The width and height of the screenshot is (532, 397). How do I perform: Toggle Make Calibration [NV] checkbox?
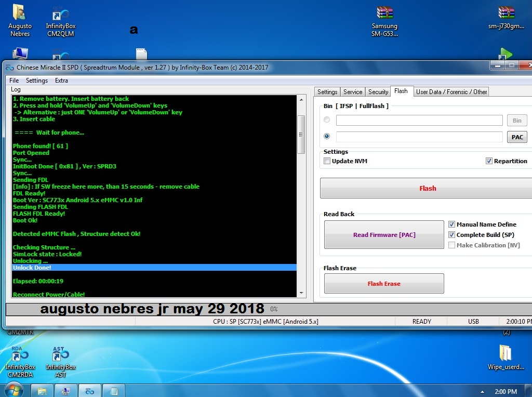pyautogui.click(x=451, y=245)
